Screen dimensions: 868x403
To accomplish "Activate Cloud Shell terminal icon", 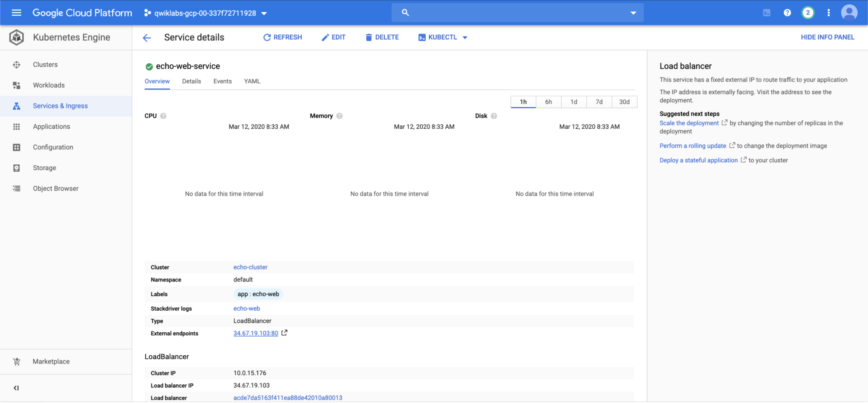I will coord(767,13).
